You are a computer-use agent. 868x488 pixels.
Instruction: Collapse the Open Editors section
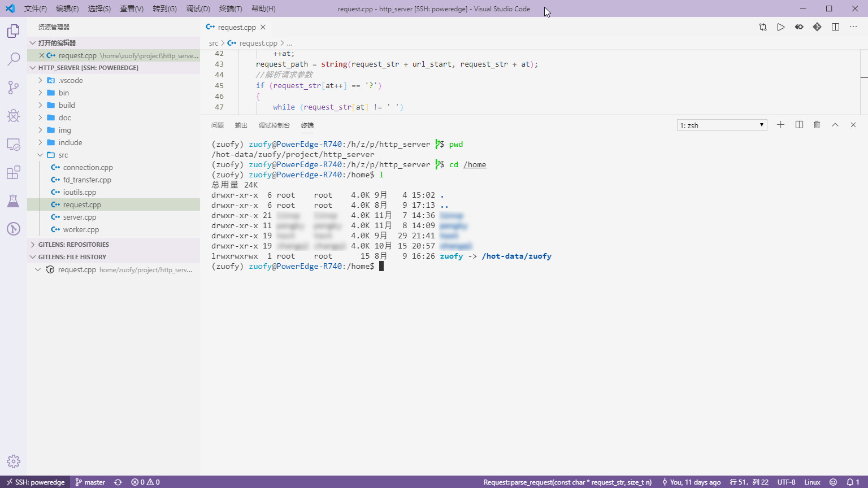(114, 43)
